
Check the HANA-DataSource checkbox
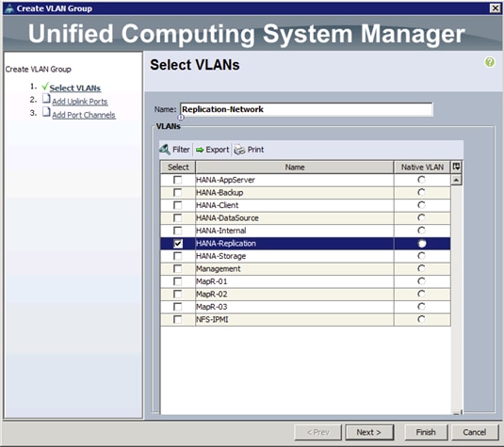[x=177, y=217]
